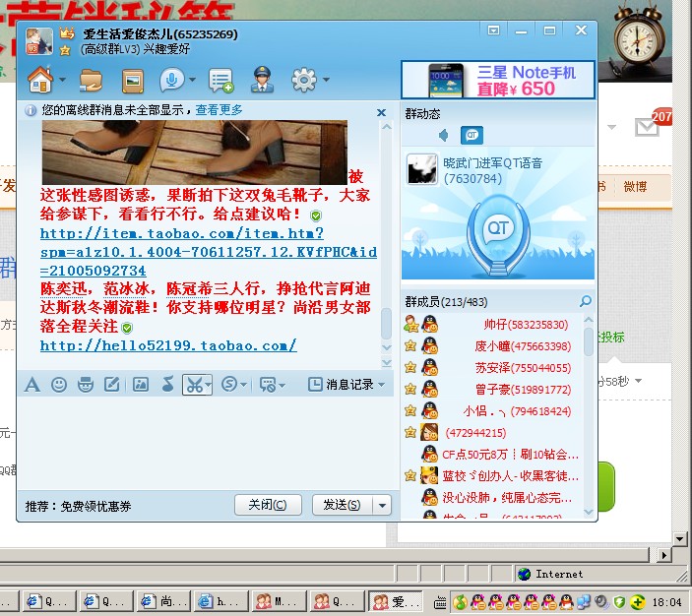Open the mail envelope in browser window
The image size is (692, 616).
point(647,128)
